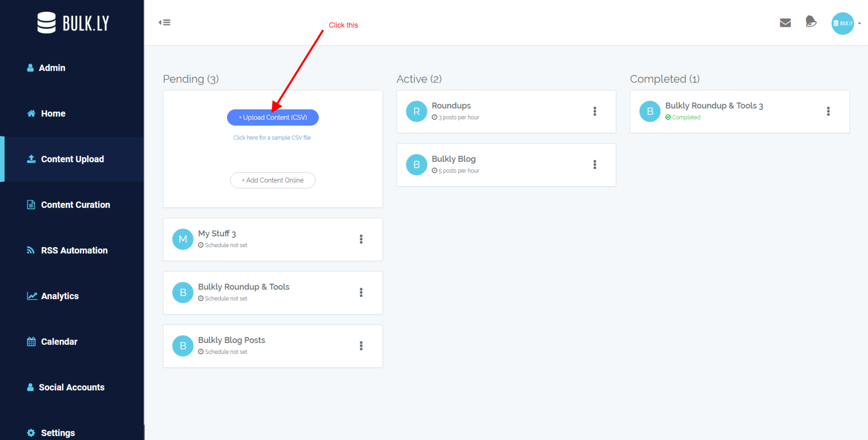Viewport: 868px width, 440px height.
Task: Click the Home house icon
Action: click(x=31, y=113)
